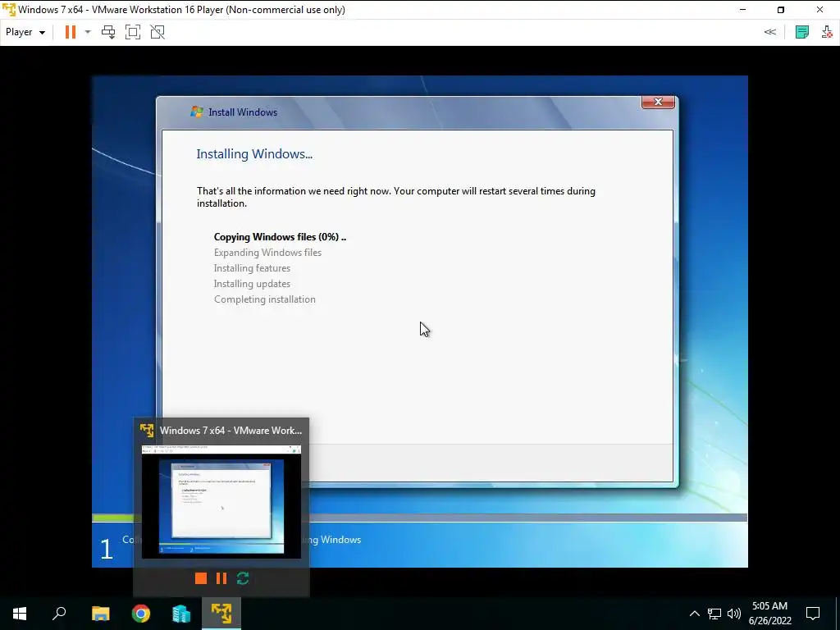Click the VMware icon in the title bar
Viewport: 840px width, 630px height.
point(9,10)
